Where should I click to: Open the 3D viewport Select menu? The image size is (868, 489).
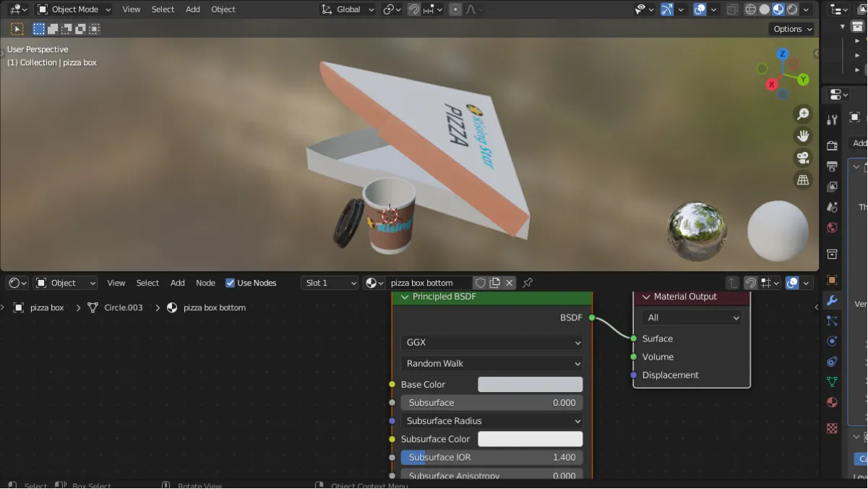click(x=163, y=9)
